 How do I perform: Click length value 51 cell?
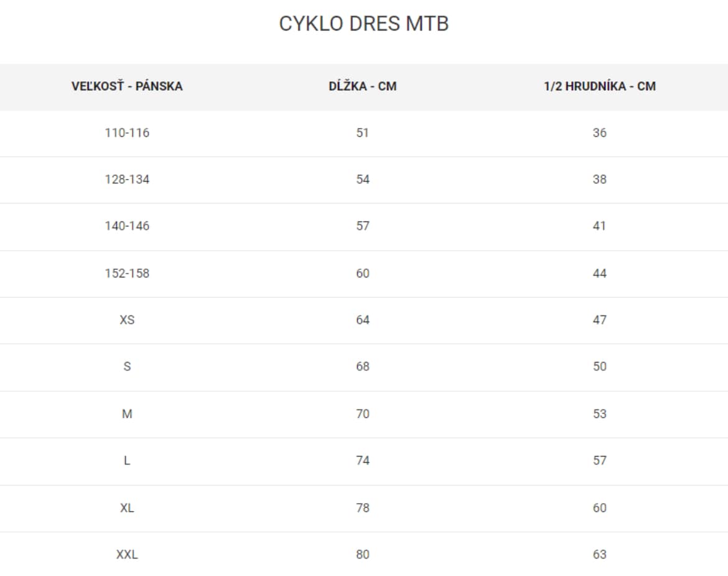pyautogui.click(x=363, y=132)
